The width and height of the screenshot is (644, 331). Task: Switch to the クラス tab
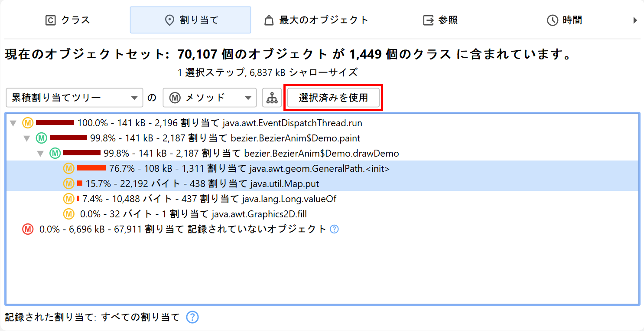pos(68,20)
